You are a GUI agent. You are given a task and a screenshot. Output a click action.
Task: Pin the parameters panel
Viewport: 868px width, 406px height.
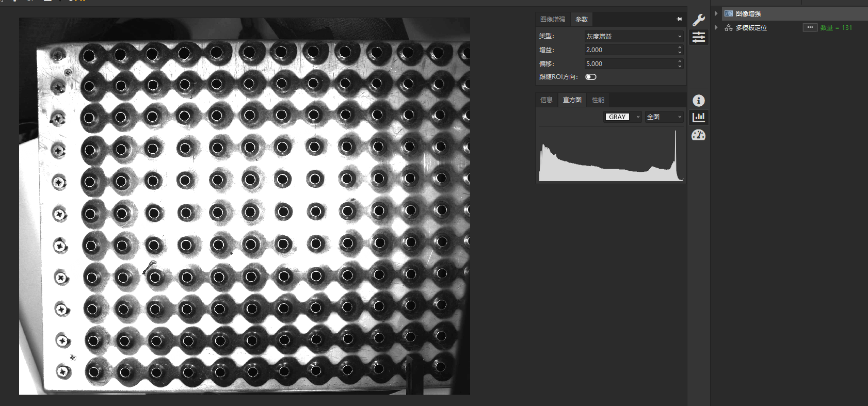679,19
